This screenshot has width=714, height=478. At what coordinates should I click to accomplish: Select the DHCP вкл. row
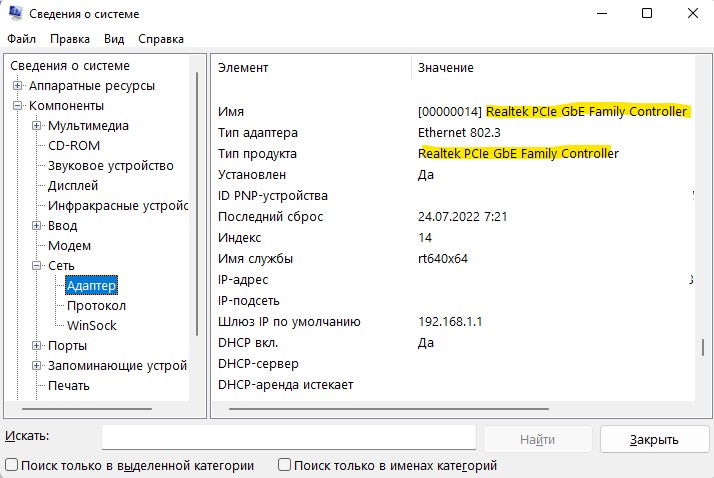click(x=453, y=342)
